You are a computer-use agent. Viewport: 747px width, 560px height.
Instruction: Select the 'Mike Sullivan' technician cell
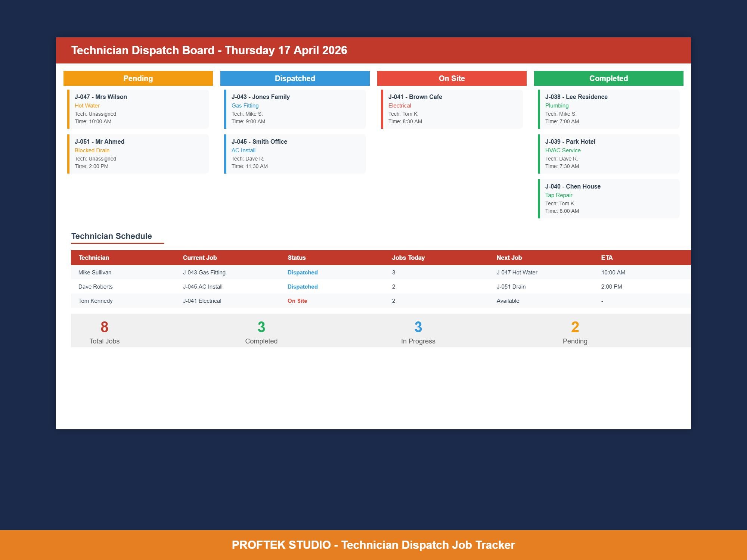click(x=95, y=273)
